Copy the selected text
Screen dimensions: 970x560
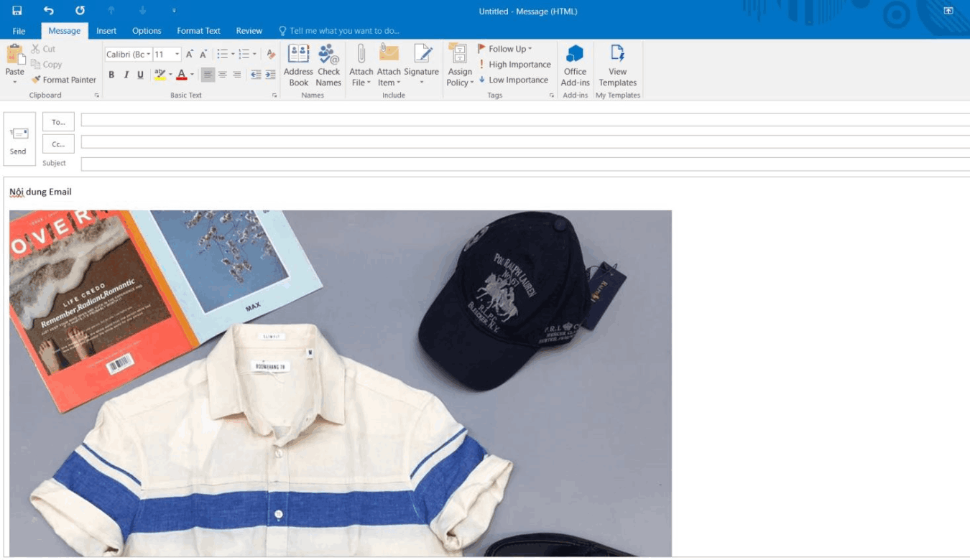pos(46,64)
